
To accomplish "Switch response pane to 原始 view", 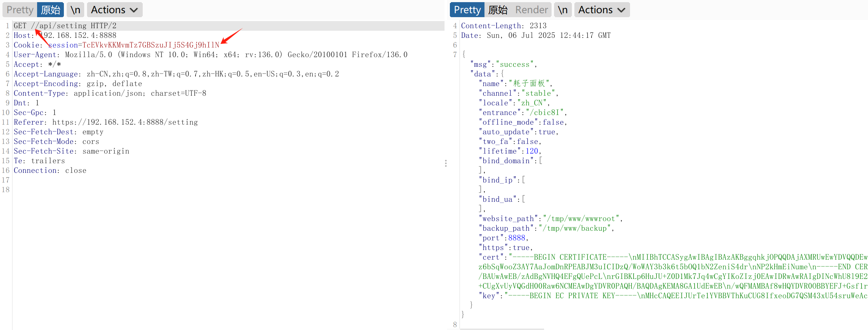I will tap(498, 10).
